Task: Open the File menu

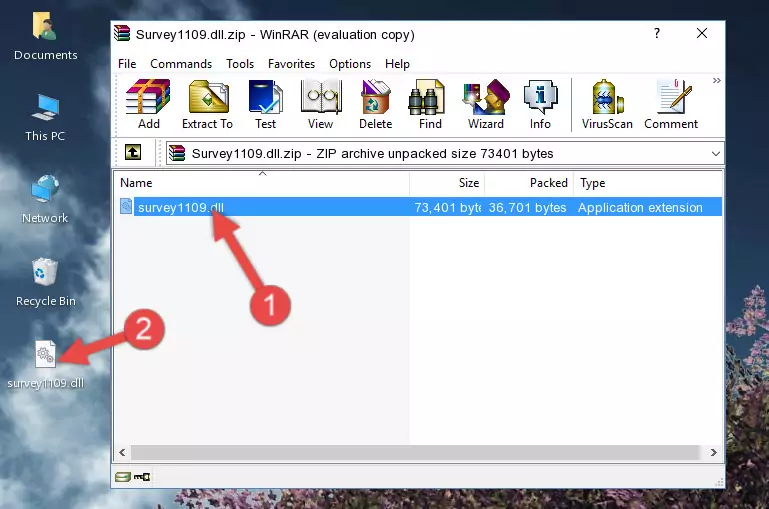Action: coord(127,64)
